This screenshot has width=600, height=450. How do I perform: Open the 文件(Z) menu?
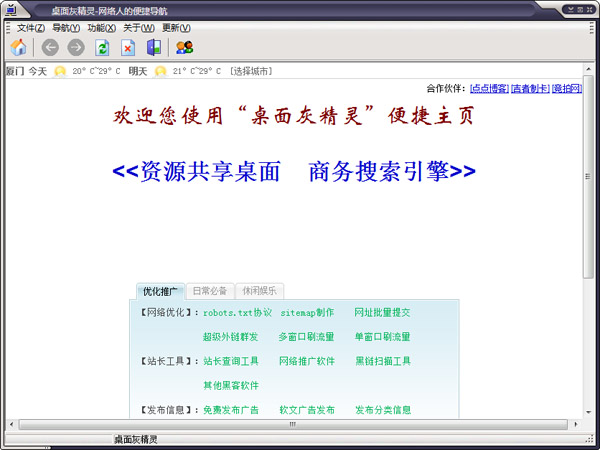point(31,27)
